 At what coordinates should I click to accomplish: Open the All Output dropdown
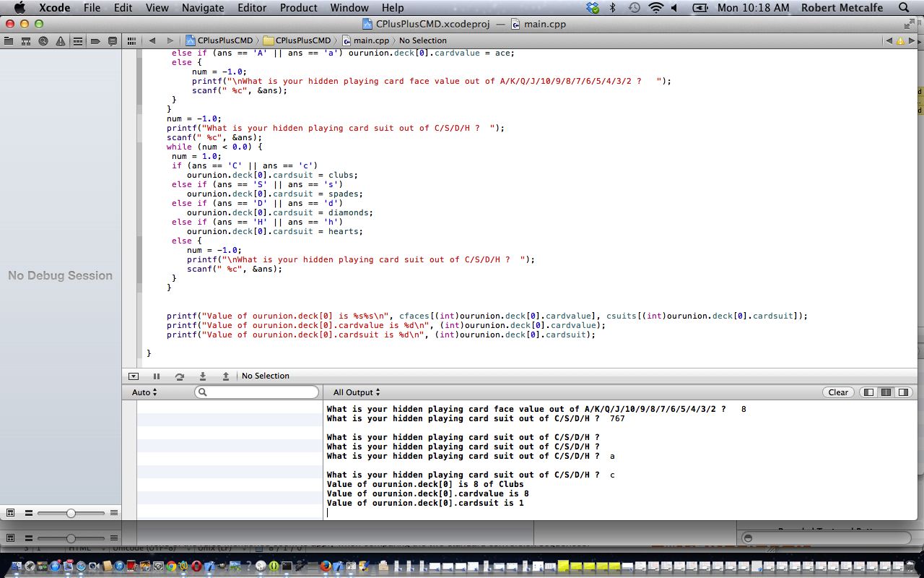(x=357, y=392)
